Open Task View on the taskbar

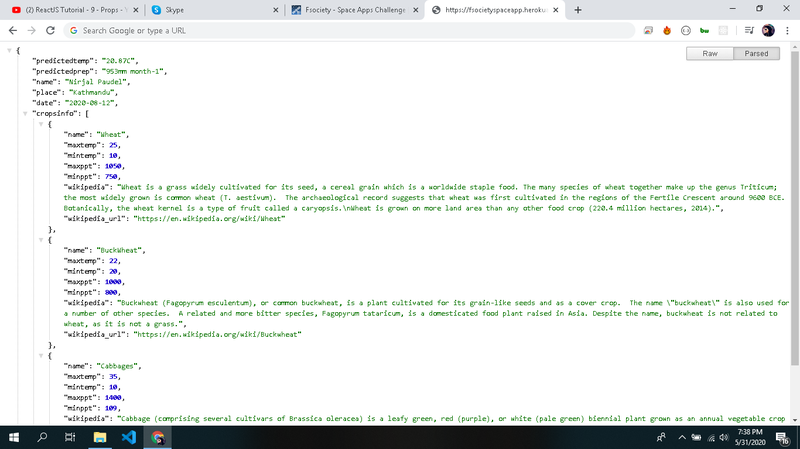[70, 437]
